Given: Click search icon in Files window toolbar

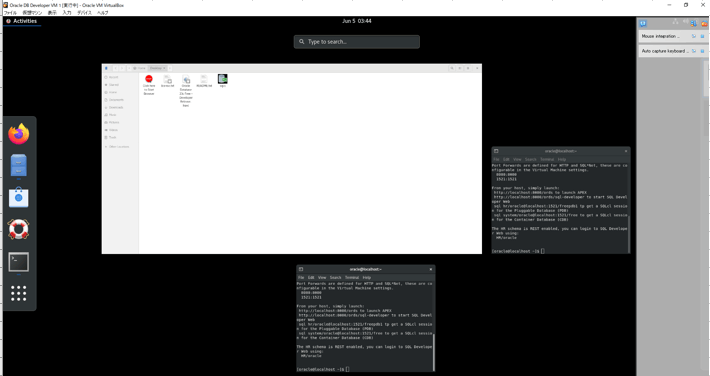Looking at the screenshot, I should point(451,68).
